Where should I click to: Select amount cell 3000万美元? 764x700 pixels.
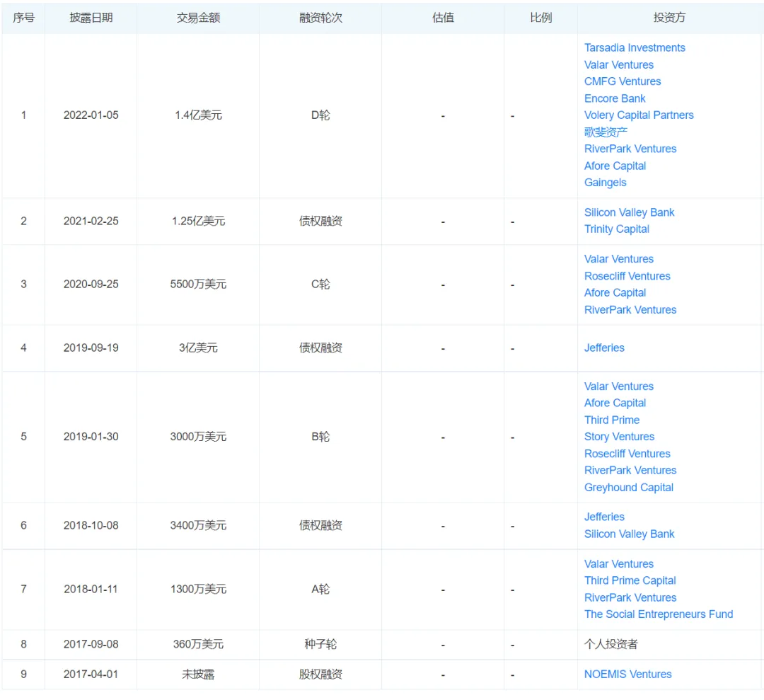pos(198,436)
